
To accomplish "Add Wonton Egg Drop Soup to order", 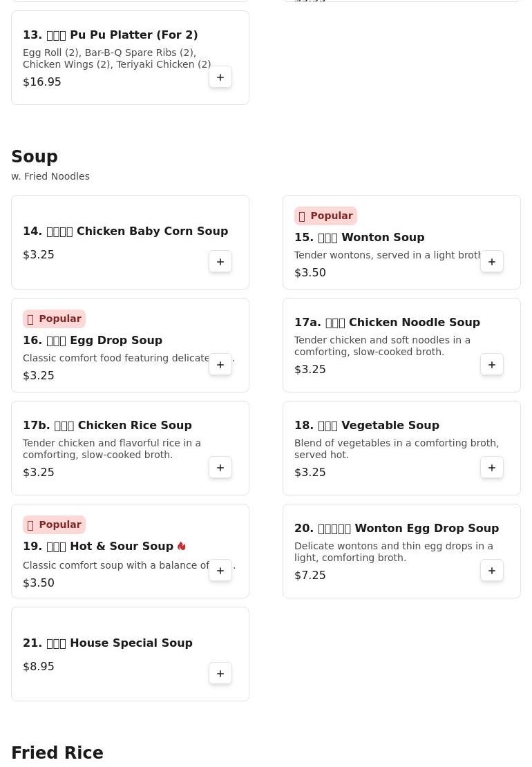I will coord(492,571).
